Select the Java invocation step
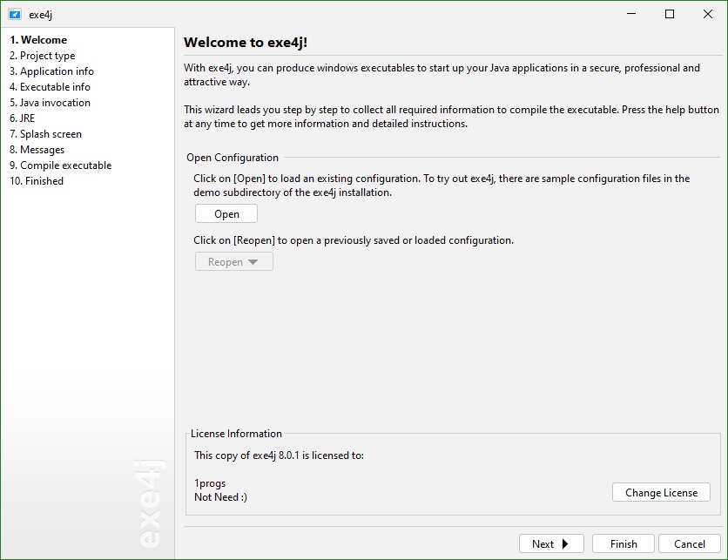 coord(50,103)
